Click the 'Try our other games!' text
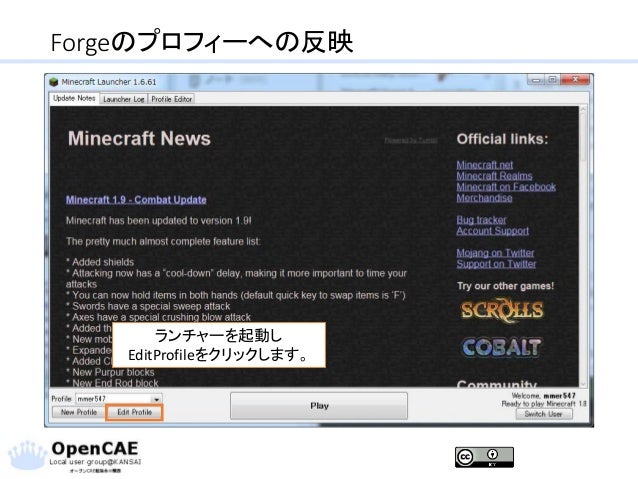The image size is (638, 479). (505, 286)
